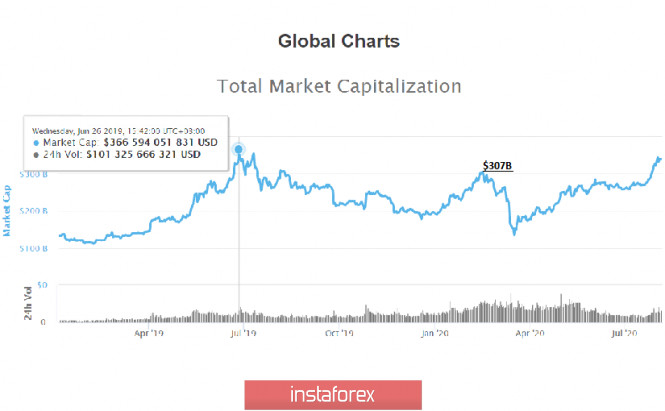Click the gray 24h Vol dot in tooltip

[x=37, y=155]
